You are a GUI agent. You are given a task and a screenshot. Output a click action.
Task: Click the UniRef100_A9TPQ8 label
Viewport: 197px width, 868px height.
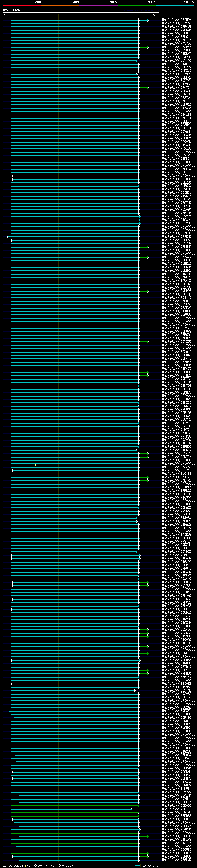point(177,436)
